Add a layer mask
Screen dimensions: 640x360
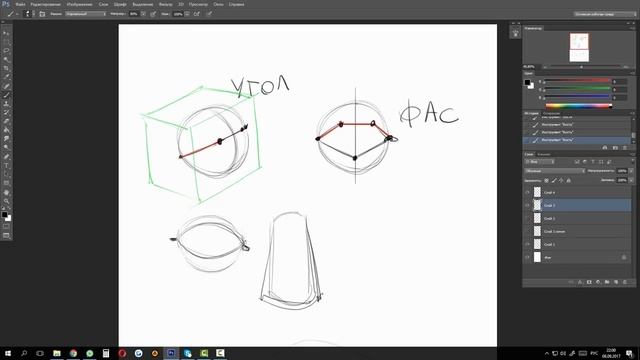pos(589,282)
